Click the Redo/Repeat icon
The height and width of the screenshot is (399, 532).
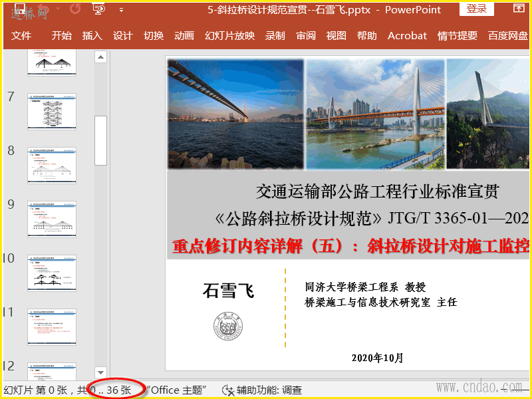(75, 9)
